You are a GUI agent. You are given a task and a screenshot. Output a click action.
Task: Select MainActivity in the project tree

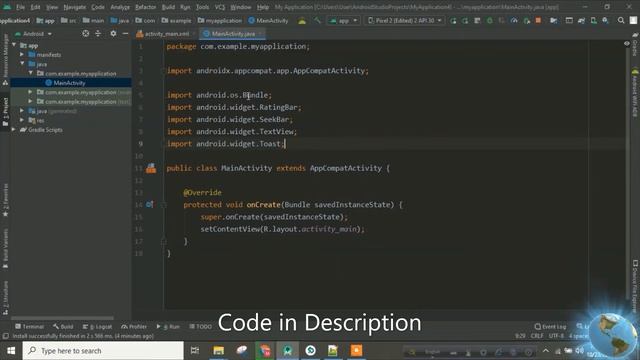point(69,83)
